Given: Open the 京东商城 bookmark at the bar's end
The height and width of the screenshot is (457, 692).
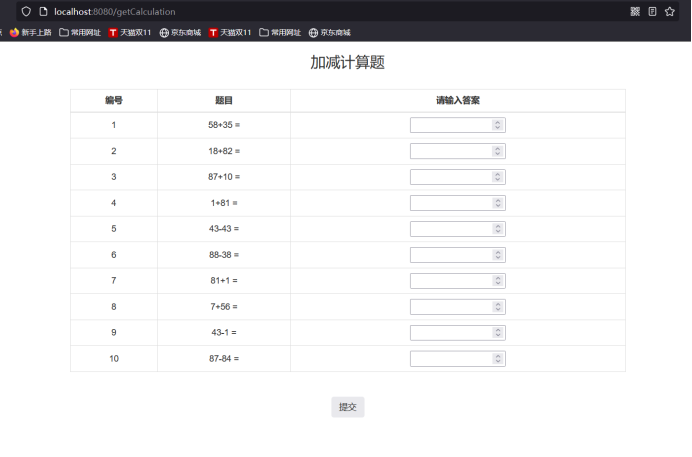Looking at the screenshot, I should tap(330, 32).
